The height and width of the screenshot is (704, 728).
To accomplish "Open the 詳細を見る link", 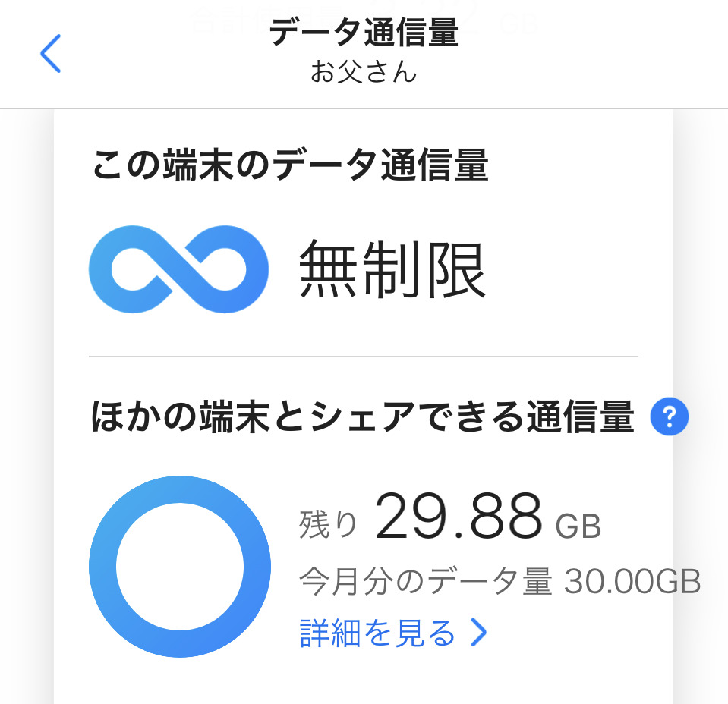I will coord(377,633).
